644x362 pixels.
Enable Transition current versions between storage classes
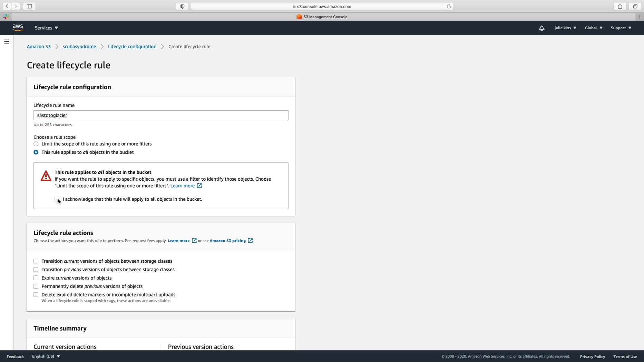[x=36, y=261]
